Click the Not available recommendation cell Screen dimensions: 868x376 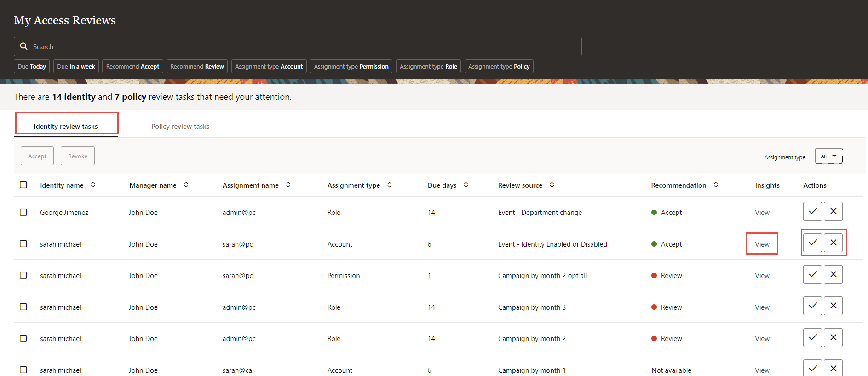pyautogui.click(x=671, y=370)
